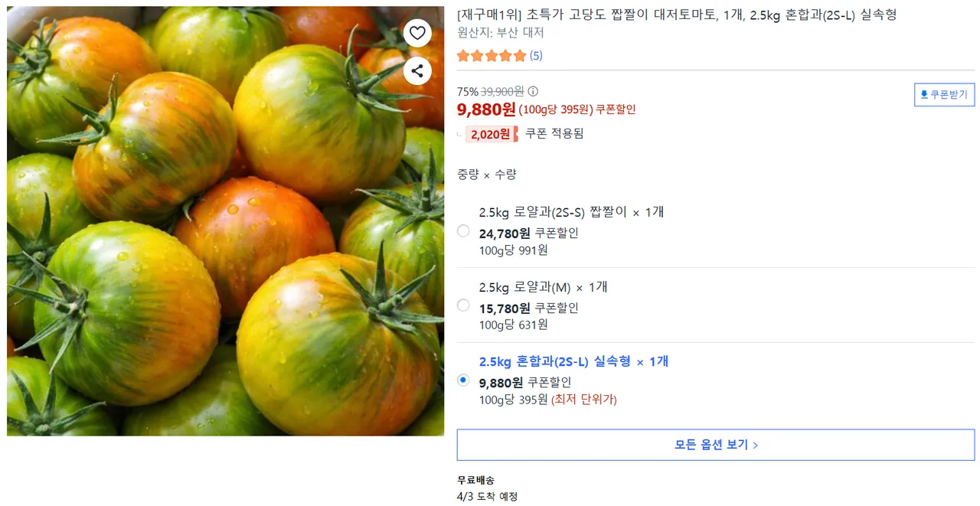Image resolution: width=980 pixels, height=506 pixels.
Task: Select 2.5kg 로얄과(2S-S) 짭짤이 radio button
Action: click(x=463, y=230)
